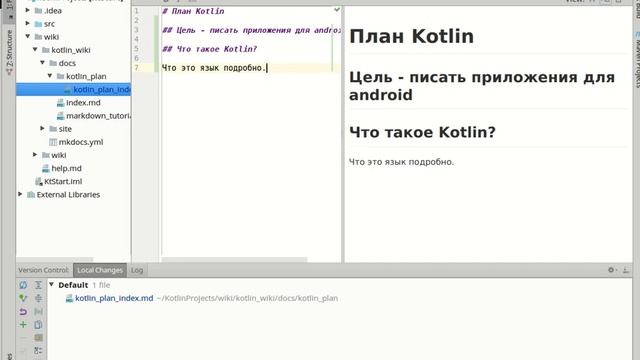Open markdown_tutorial file in tree

click(x=94, y=116)
